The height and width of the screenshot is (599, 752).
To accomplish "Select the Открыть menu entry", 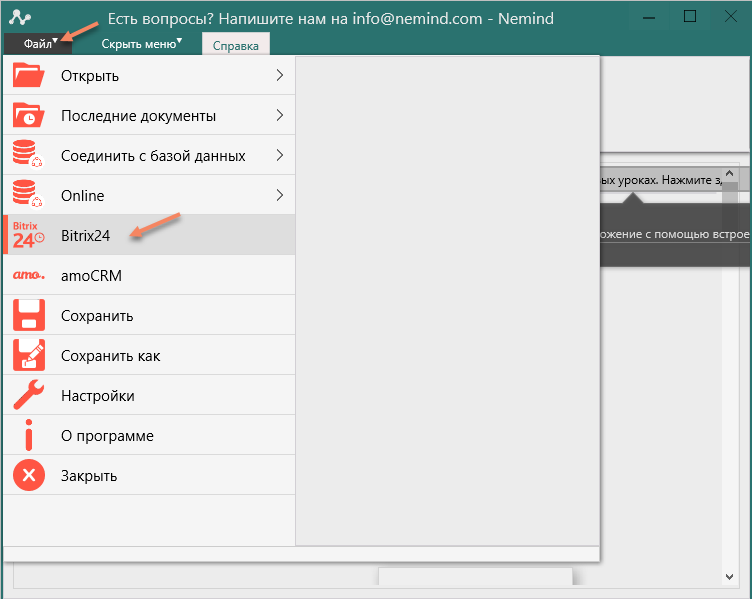I will click(x=149, y=75).
